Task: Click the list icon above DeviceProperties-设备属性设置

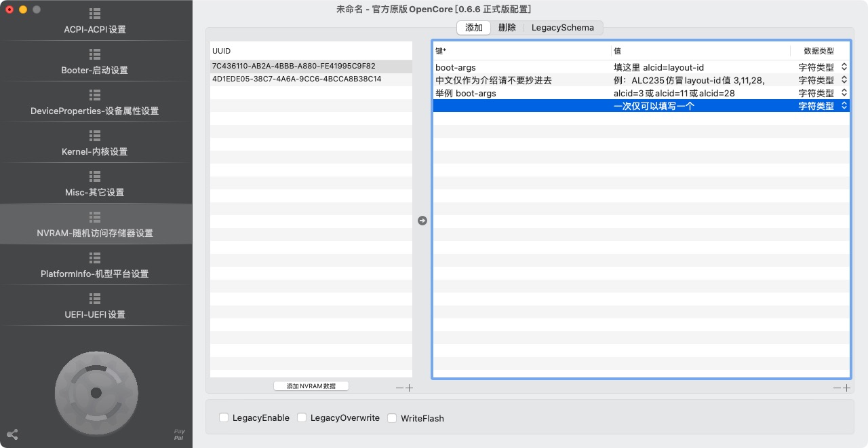Action: tap(95, 95)
